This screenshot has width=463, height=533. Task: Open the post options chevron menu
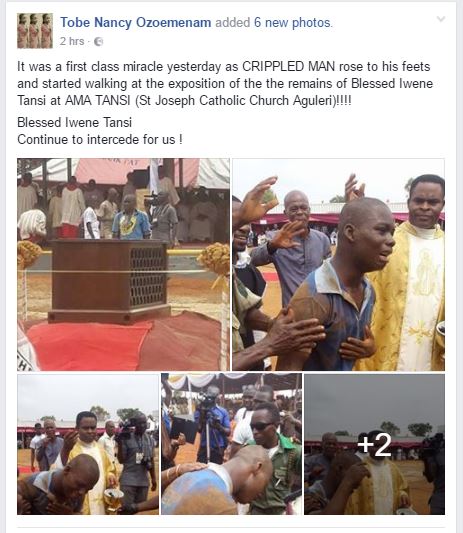coord(441,19)
